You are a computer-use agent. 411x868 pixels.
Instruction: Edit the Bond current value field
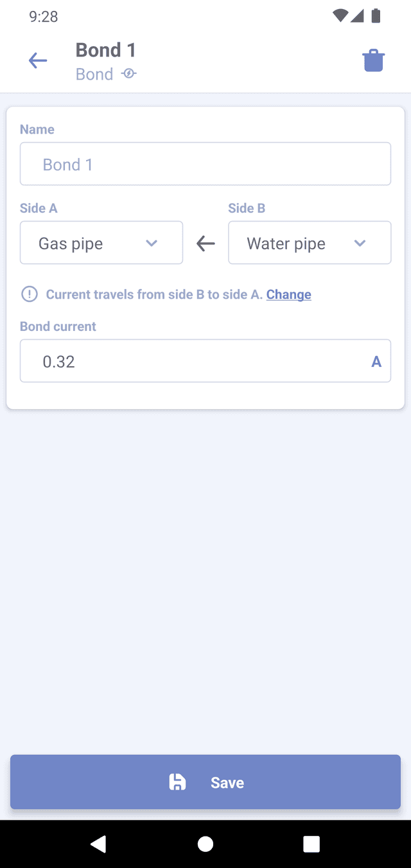[x=193, y=361]
